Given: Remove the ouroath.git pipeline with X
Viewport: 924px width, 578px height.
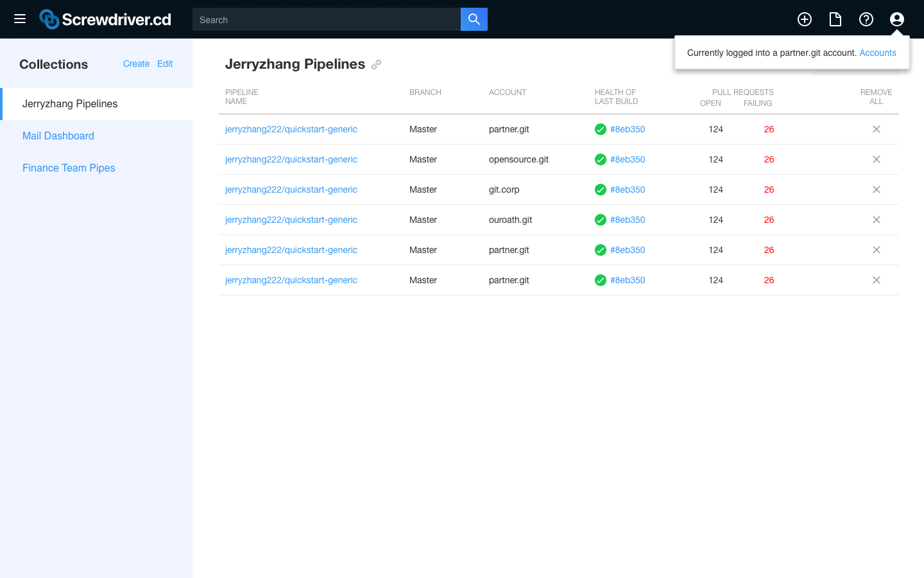Looking at the screenshot, I should coord(877,220).
